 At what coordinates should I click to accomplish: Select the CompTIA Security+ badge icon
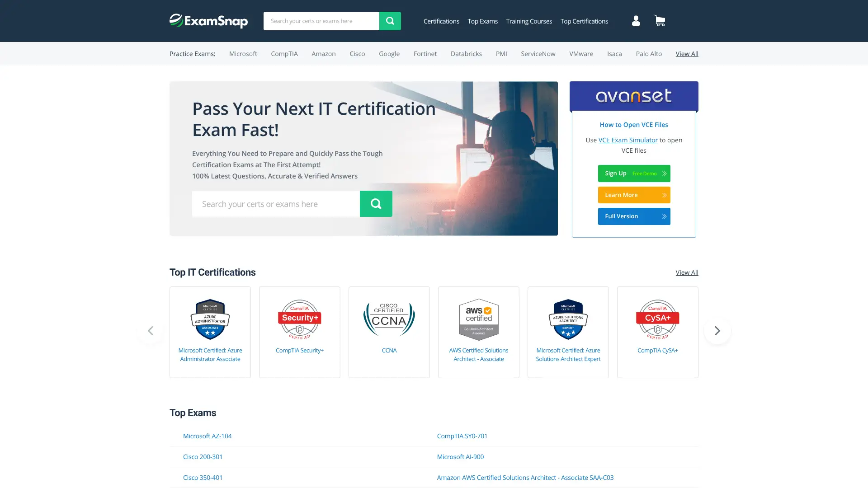(x=299, y=319)
